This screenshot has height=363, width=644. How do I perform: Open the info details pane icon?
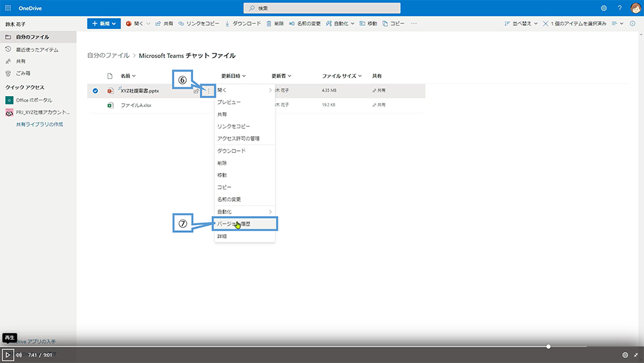click(x=632, y=23)
